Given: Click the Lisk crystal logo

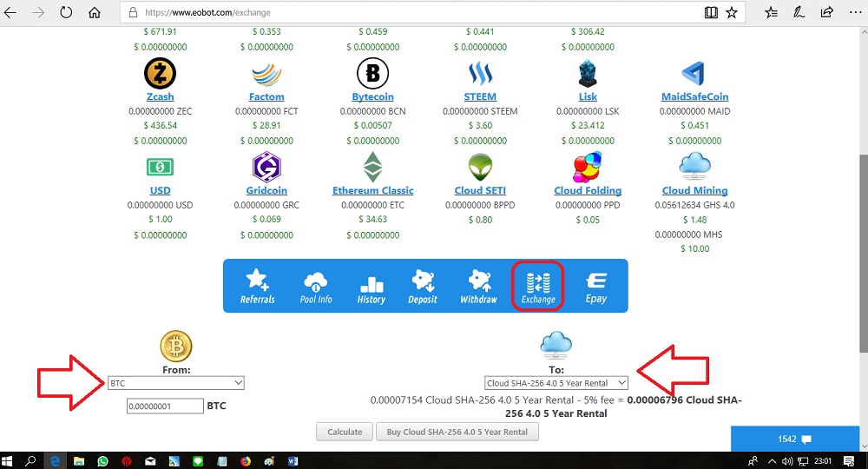Looking at the screenshot, I should tap(588, 74).
